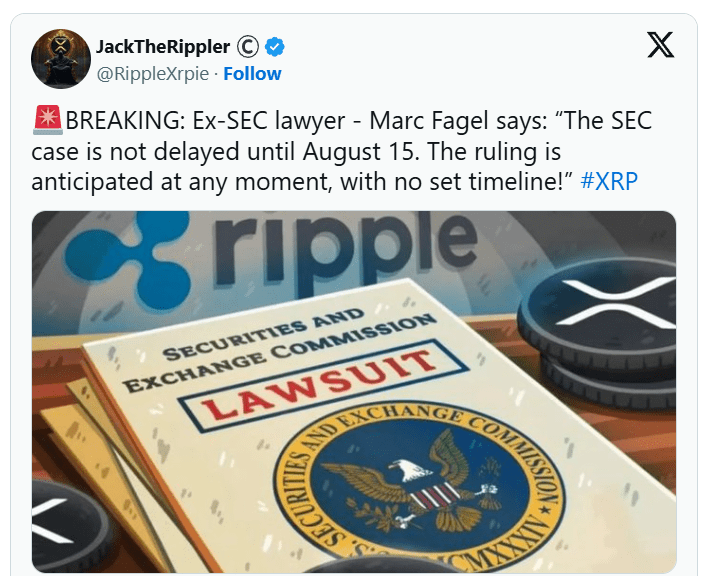
Task: Open the #XRP hashtag
Action: [609, 182]
